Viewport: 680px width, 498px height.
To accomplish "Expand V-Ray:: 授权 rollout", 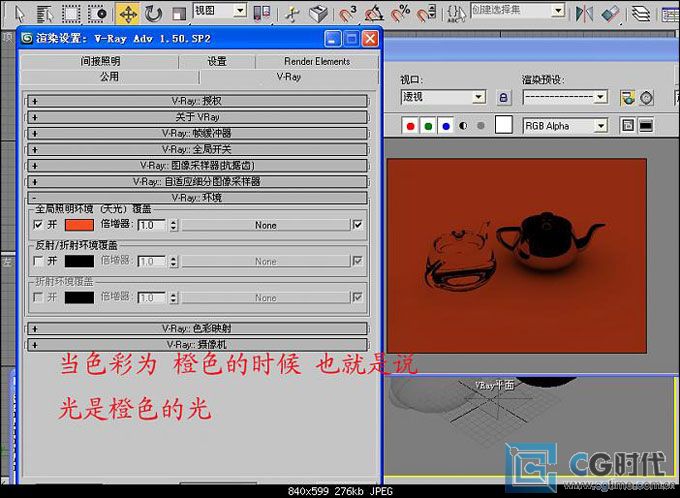I will tap(197, 101).
